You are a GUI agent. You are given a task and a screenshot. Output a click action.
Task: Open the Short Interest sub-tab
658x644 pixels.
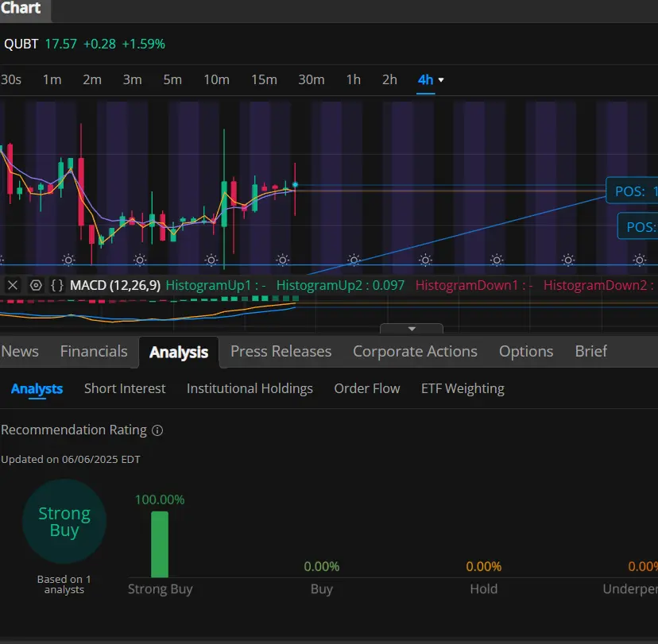[x=125, y=388]
